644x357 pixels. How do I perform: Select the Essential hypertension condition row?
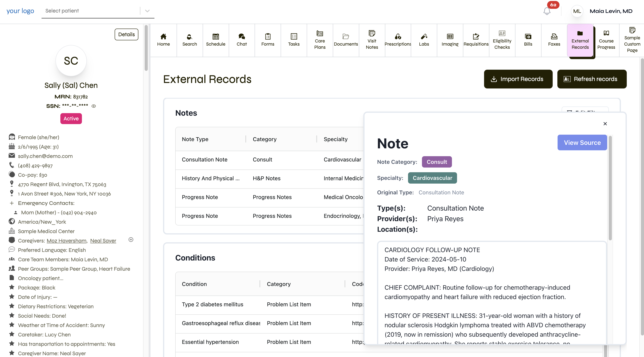click(269, 342)
